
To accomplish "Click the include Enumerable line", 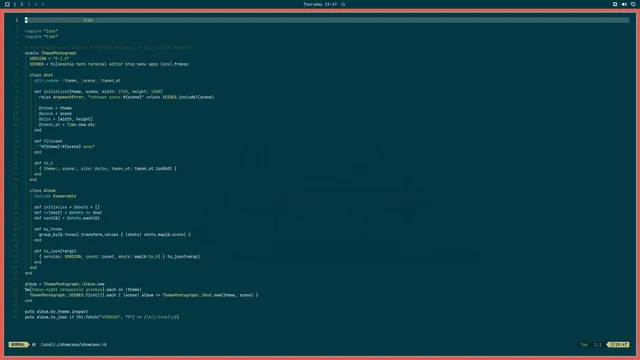I will point(55,196).
